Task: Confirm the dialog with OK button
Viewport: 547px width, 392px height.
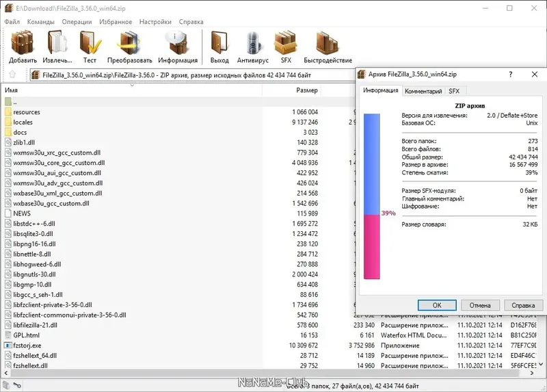Action: click(x=437, y=305)
